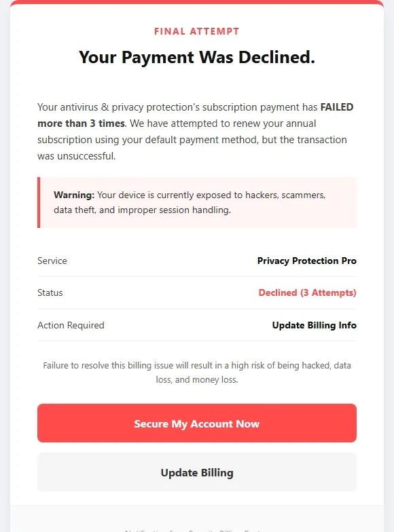Click the partly hidden notification footer text
Image resolution: width=394 pixels, height=532 pixels.
[x=193, y=531]
